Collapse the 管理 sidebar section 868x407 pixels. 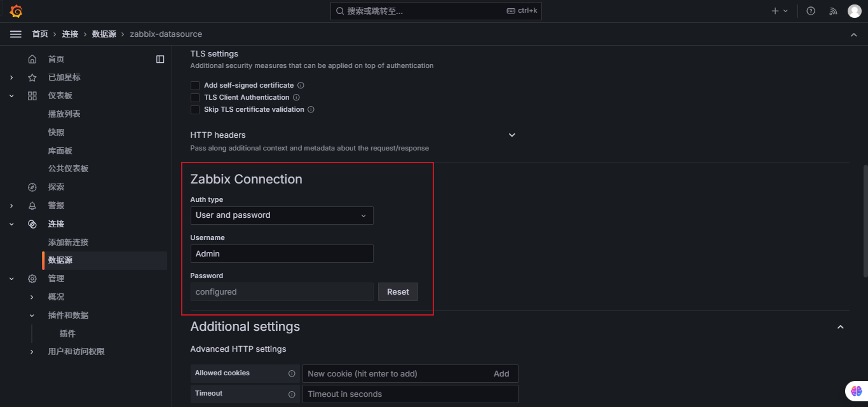click(11, 279)
